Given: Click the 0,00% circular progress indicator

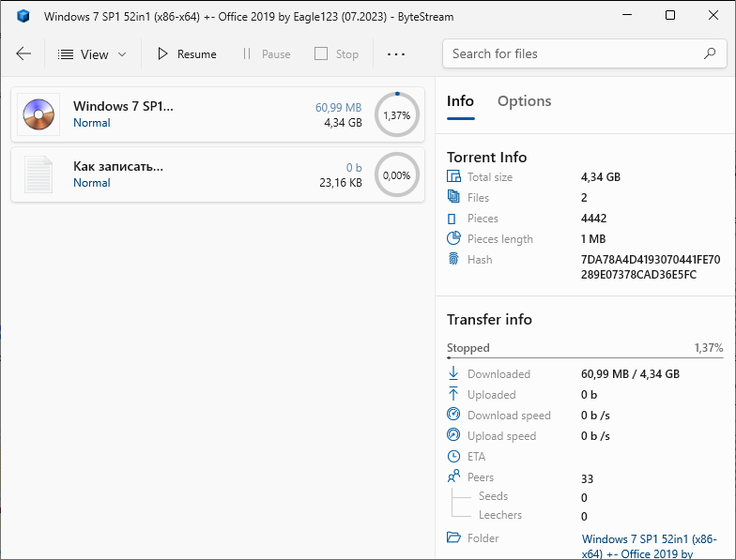Looking at the screenshot, I should [396, 174].
